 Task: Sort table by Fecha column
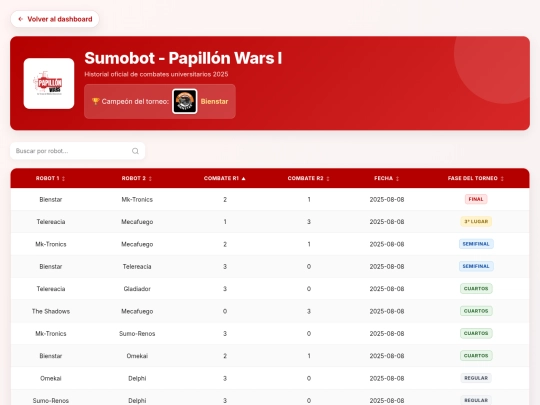click(387, 178)
